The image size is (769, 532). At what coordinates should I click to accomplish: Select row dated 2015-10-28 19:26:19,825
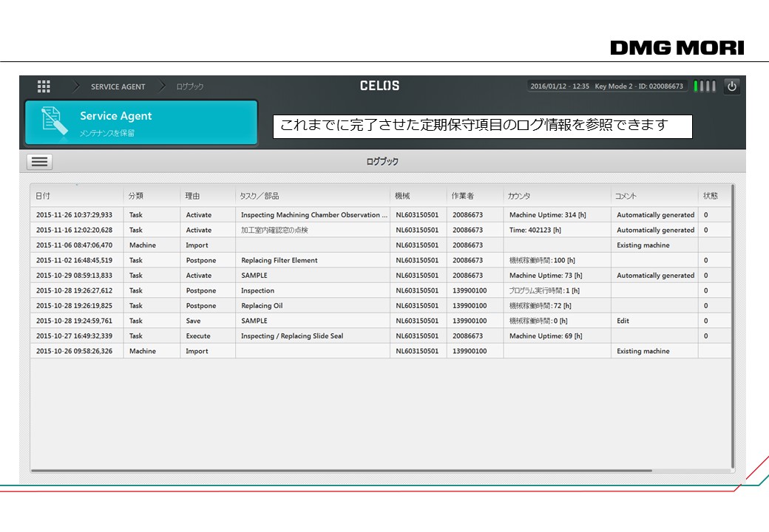click(x=381, y=306)
